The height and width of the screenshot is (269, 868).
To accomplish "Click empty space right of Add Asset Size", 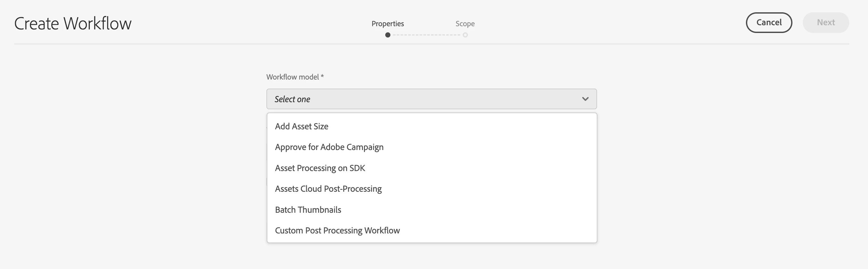I will (x=472, y=126).
